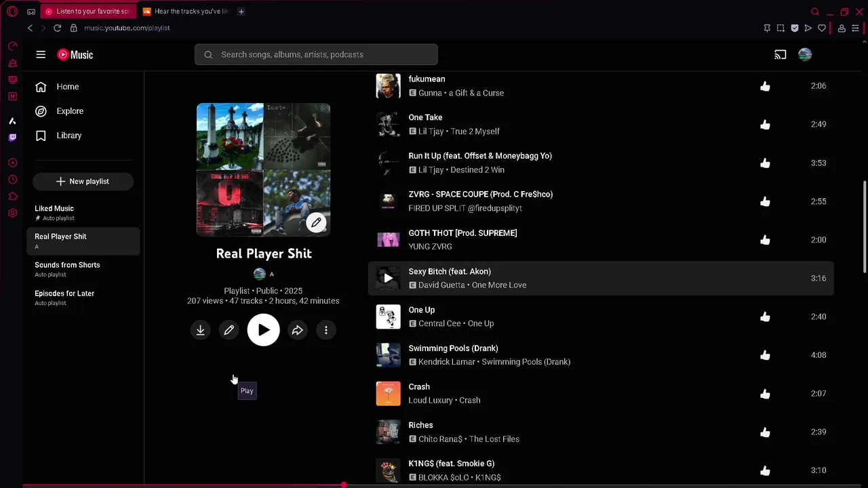Open Twitch in Opera sidebar
This screenshot has height=488, width=868.
[x=12, y=138]
